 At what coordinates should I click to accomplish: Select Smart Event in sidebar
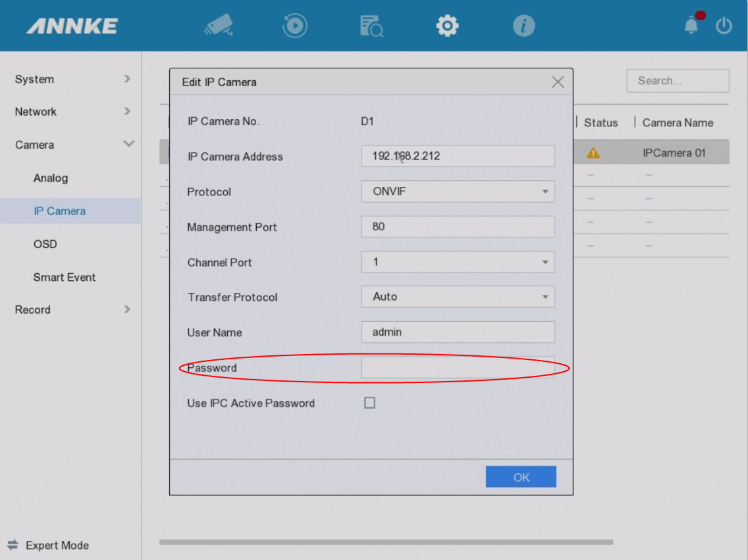[x=65, y=277]
